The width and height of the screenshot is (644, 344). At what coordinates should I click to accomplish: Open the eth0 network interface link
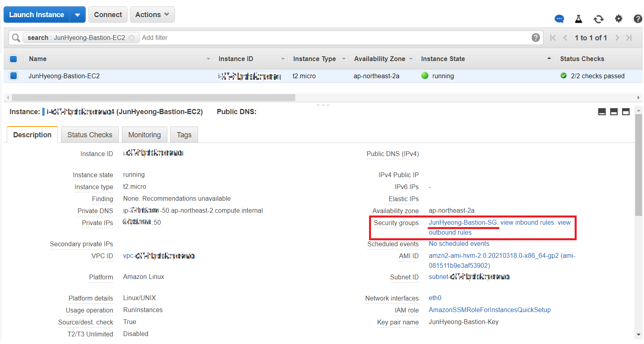tap(435, 298)
